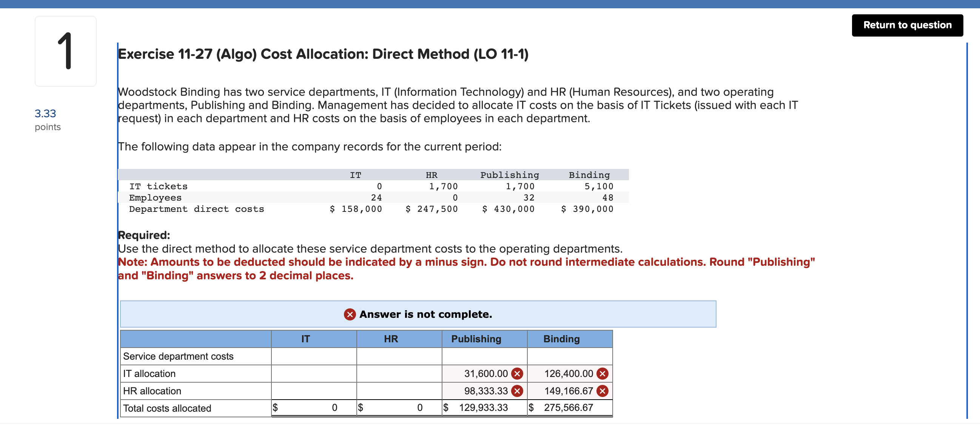Click the 3.33 points indicator
This screenshot has height=426, width=980.
(45, 119)
